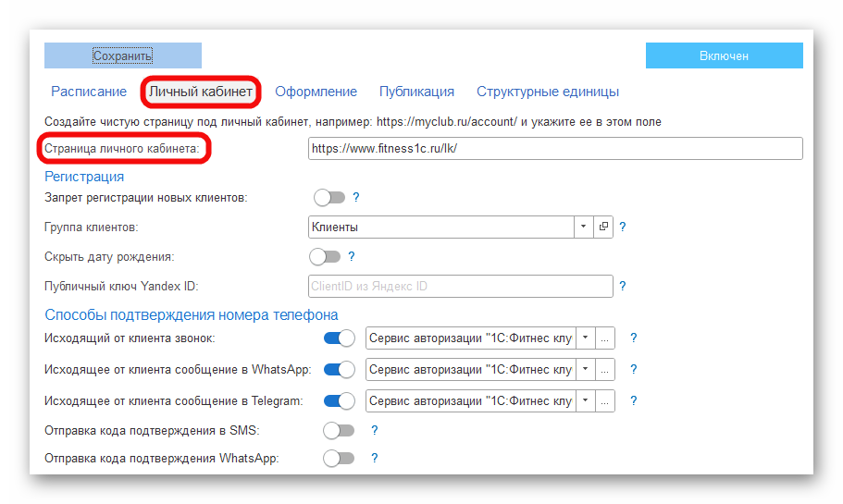Open the Публикация tab
843x504 pixels.
[x=416, y=92]
